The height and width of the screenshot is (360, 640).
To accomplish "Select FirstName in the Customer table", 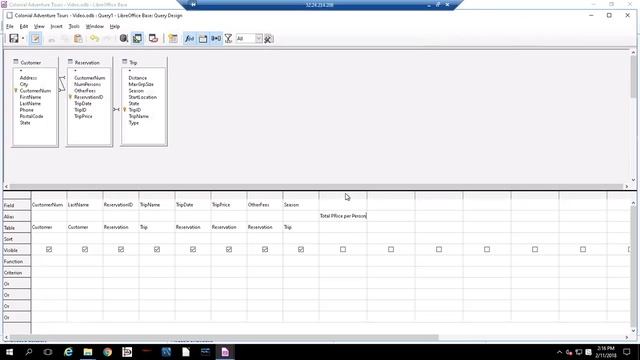I will pos(30,97).
